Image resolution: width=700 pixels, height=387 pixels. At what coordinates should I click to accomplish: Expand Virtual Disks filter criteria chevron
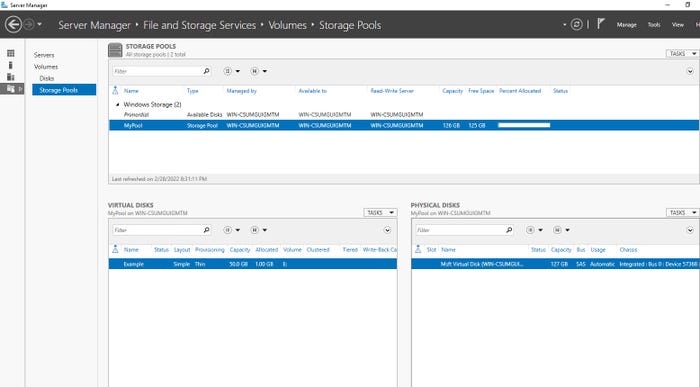pyautogui.click(x=387, y=230)
